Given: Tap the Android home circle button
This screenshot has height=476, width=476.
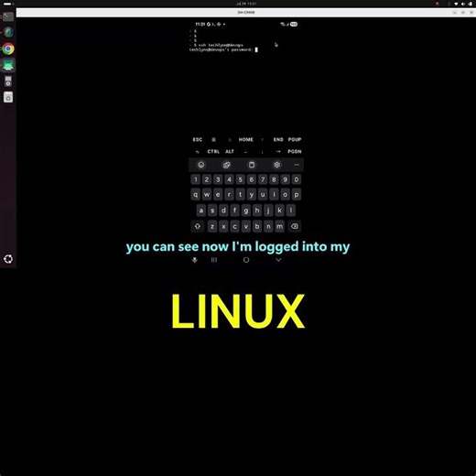Looking at the screenshot, I should (246, 260).
